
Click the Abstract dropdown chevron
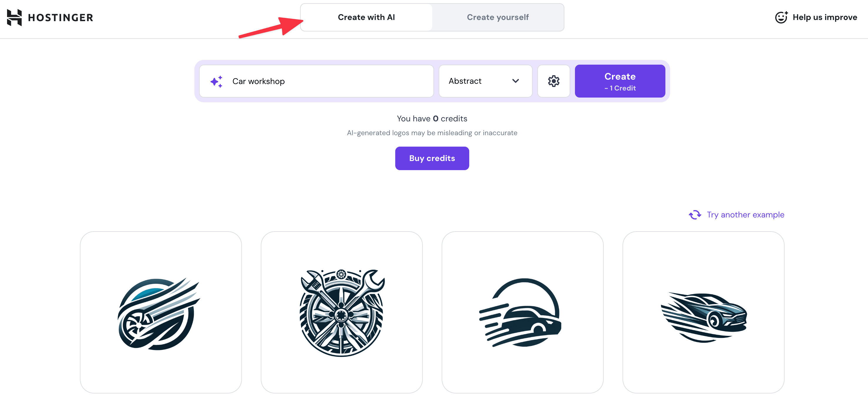tap(515, 81)
